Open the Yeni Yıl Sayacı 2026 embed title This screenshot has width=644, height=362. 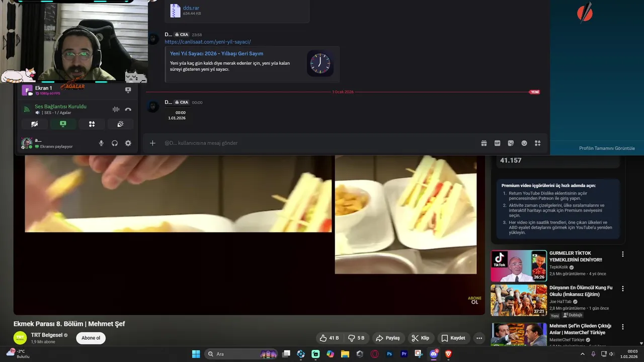(x=216, y=53)
